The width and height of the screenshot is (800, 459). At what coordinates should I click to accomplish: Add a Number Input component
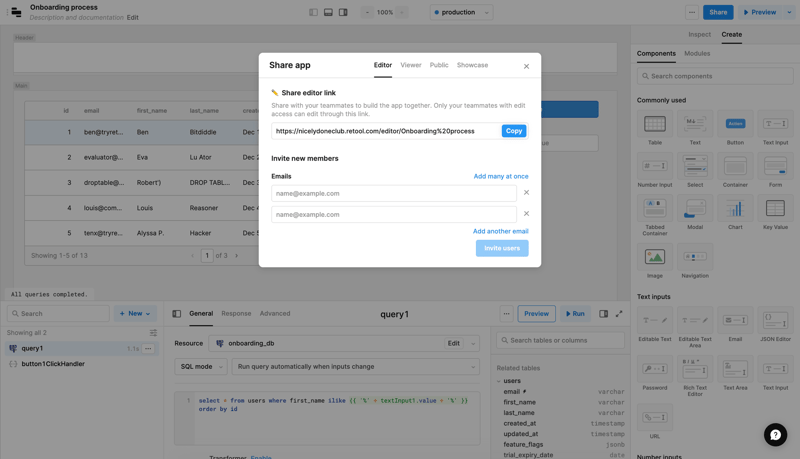point(655,170)
